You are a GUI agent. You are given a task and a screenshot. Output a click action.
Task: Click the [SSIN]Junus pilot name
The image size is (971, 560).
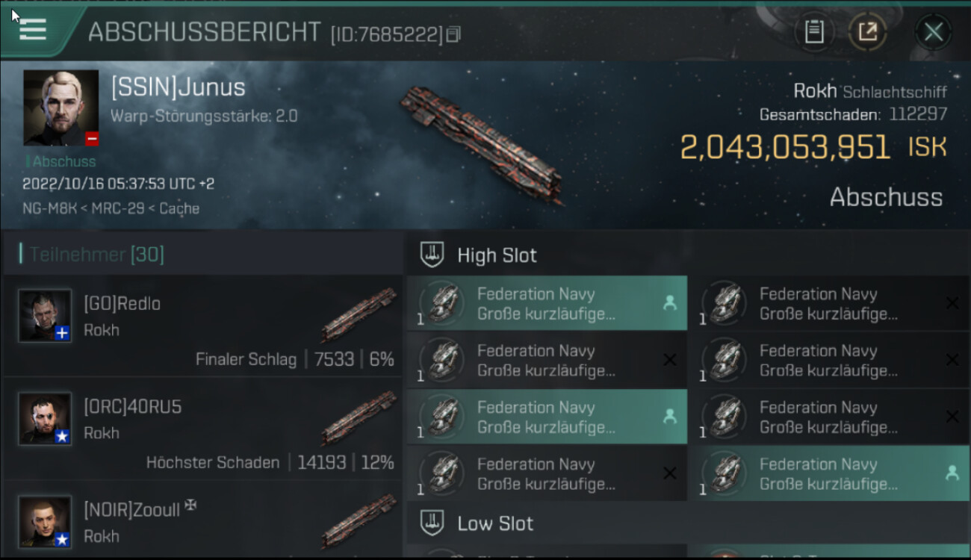click(x=178, y=87)
